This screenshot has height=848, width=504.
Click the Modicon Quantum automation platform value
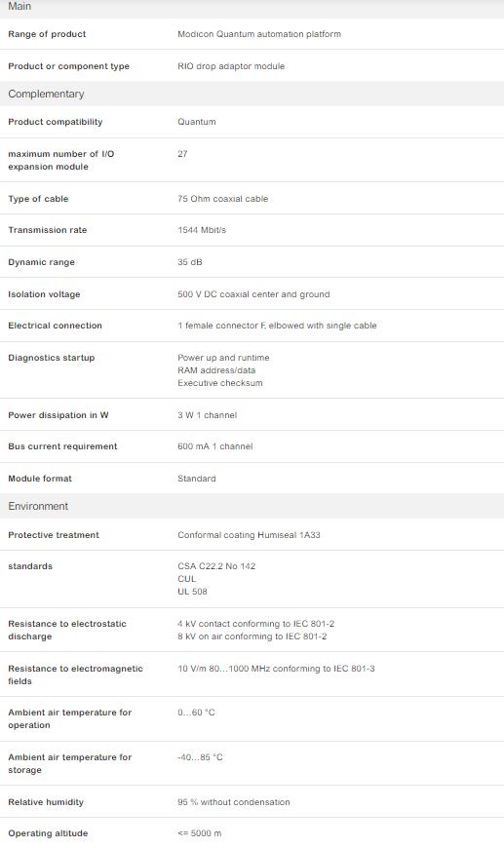[x=259, y=34]
